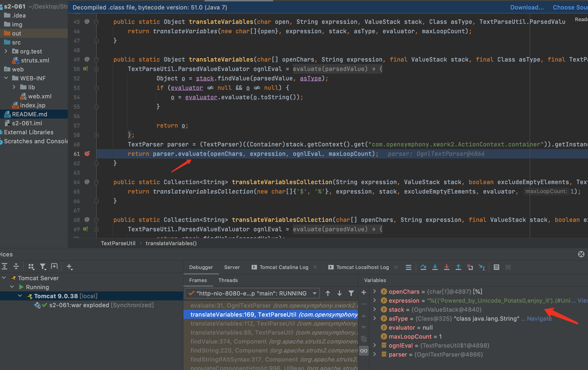Viewport: 588px width, 370px height.
Task: Click Open in New Tab services icon
Action: tap(54, 266)
